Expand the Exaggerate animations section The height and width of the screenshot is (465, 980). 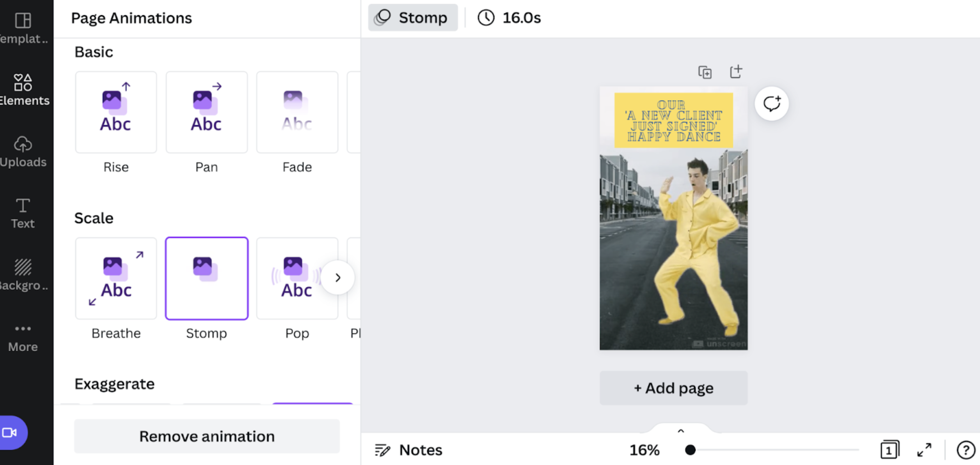pyautogui.click(x=114, y=382)
